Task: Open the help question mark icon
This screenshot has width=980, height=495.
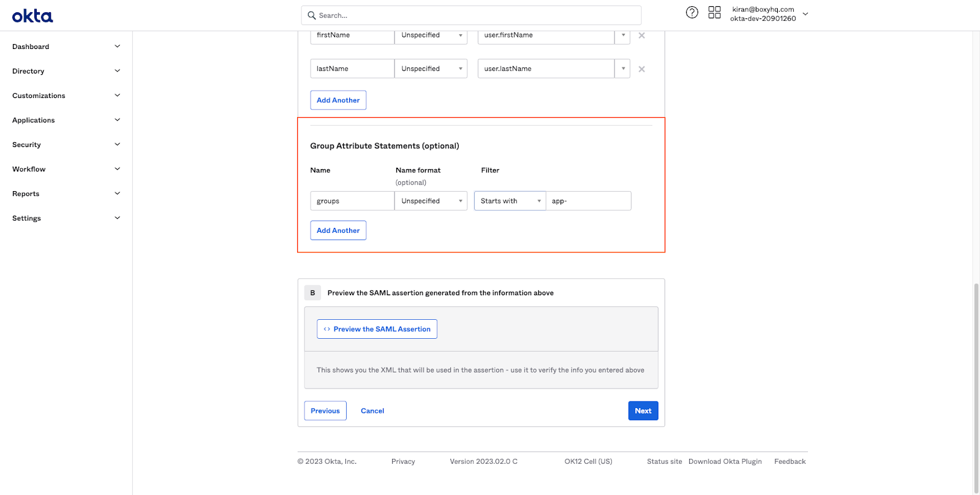Action: 692,12
